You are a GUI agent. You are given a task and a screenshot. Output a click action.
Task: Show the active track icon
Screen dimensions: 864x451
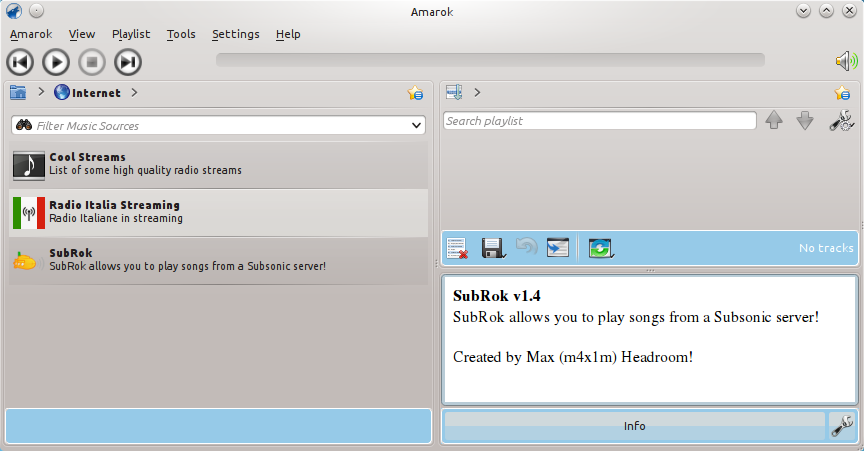558,248
